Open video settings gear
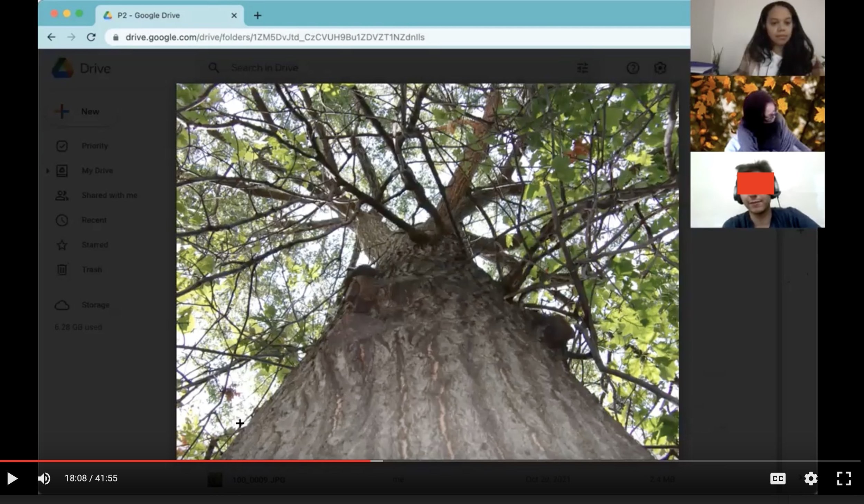 point(810,478)
